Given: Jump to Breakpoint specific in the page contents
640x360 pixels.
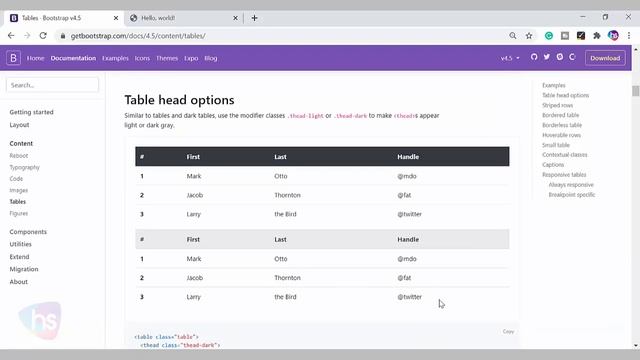Looking at the screenshot, I should pos(572,195).
